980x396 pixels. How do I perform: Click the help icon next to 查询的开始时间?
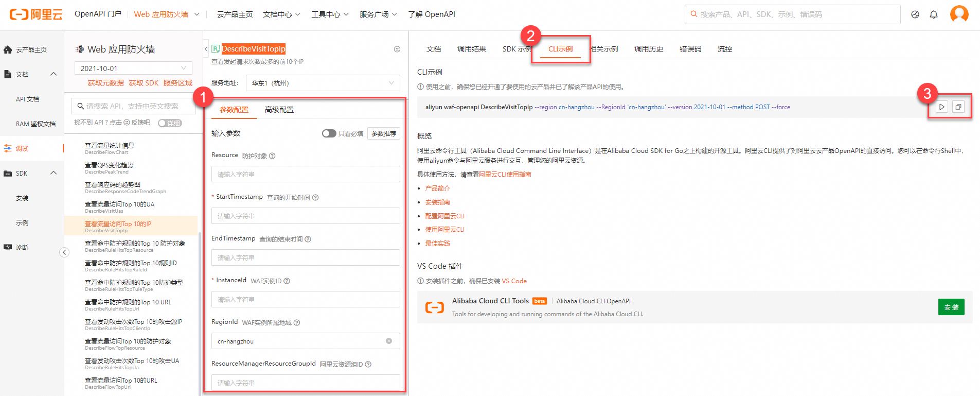click(315, 197)
